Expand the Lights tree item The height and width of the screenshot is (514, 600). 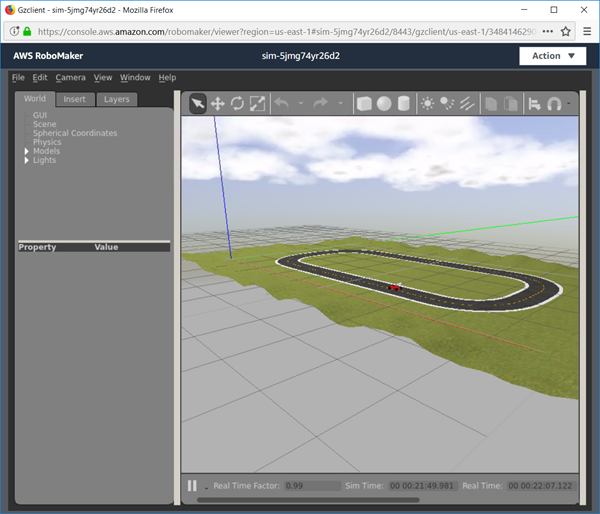click(27, 160)
